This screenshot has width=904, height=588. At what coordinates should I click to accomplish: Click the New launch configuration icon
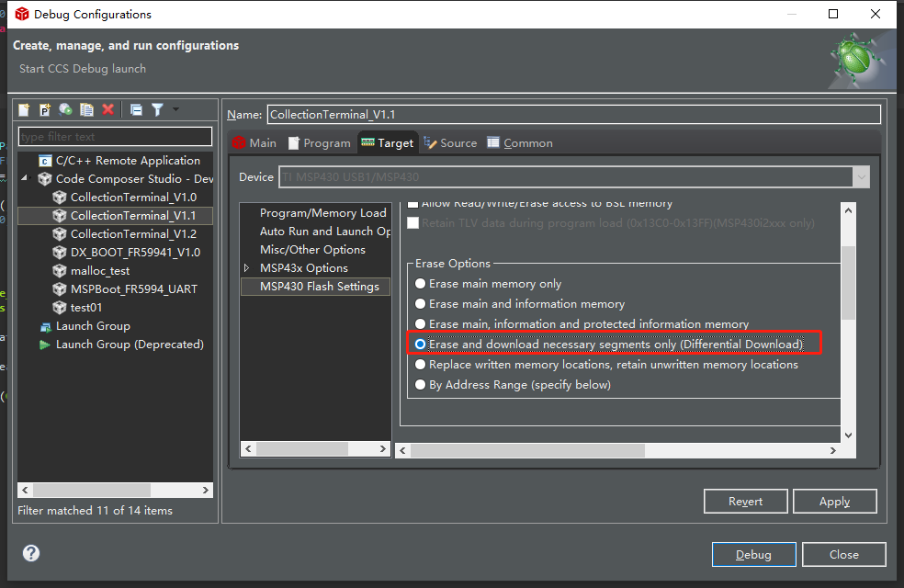tap(24, 109)
